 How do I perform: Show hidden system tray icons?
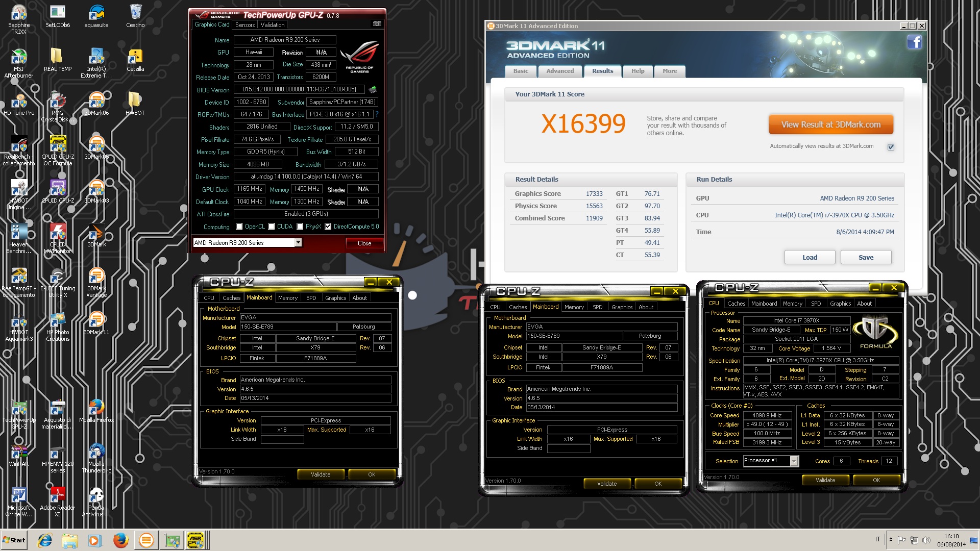891,540
